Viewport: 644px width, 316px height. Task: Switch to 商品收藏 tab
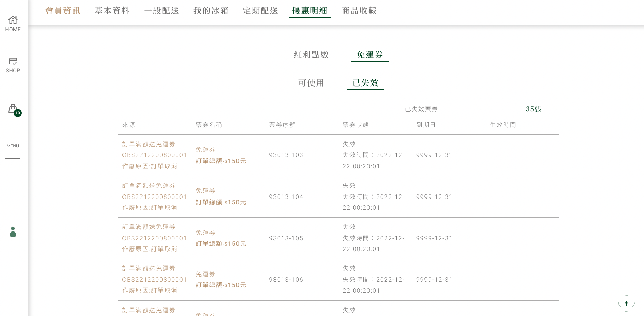359,11
